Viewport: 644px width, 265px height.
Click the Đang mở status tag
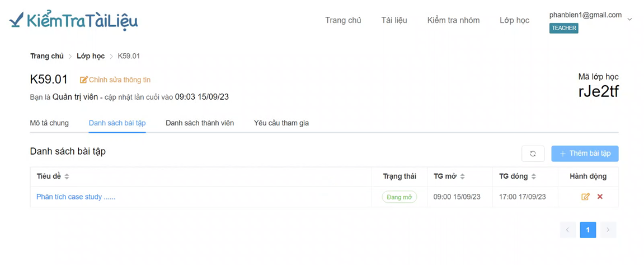coord(399,197)
